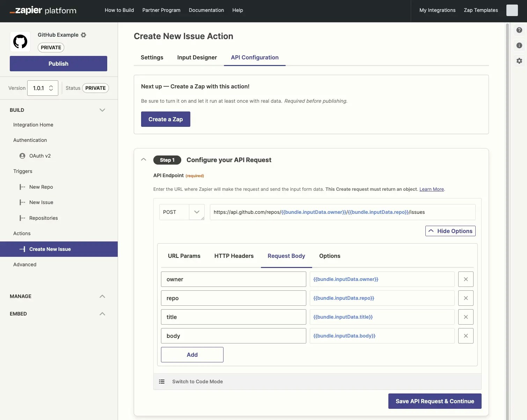Switch to Code Mode
The image size is (527, 420).
pos(197,382)
